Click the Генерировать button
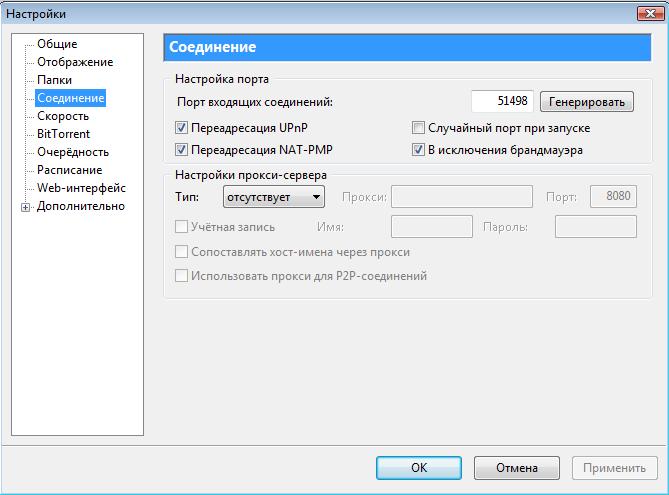The image size is (669, 495). coord(587,102)
